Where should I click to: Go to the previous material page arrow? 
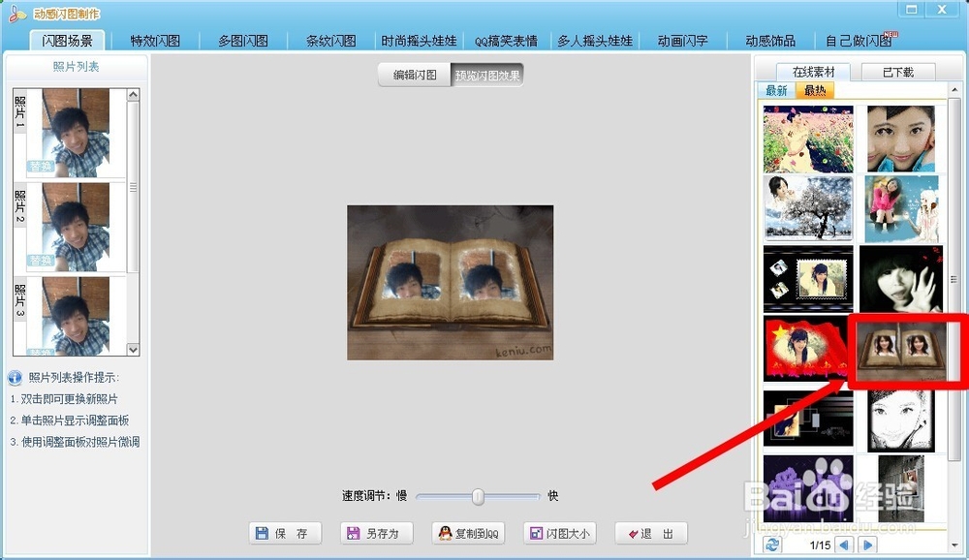point(844,544)
